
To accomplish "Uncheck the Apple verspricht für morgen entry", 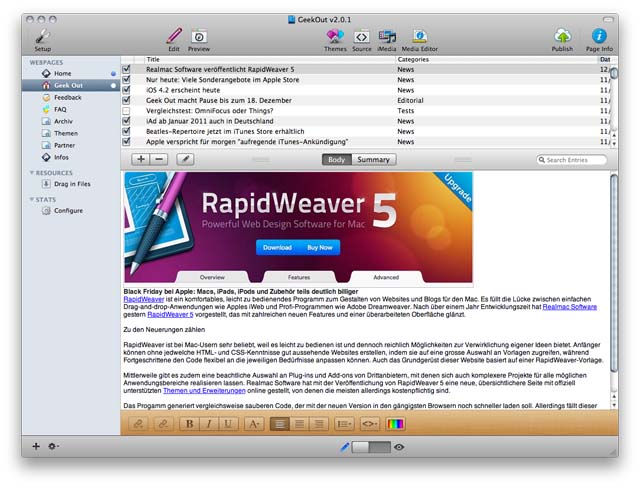I will pyautogui.click(x=127, y=142).
